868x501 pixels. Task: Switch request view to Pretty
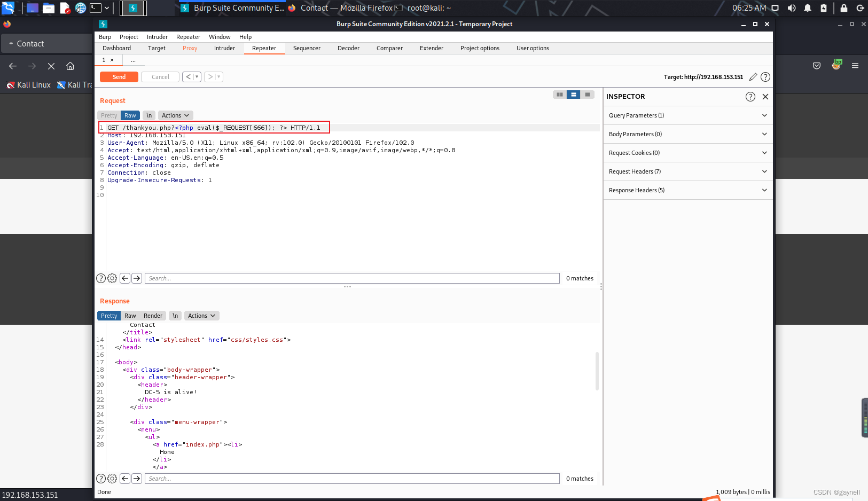point(109,115)
